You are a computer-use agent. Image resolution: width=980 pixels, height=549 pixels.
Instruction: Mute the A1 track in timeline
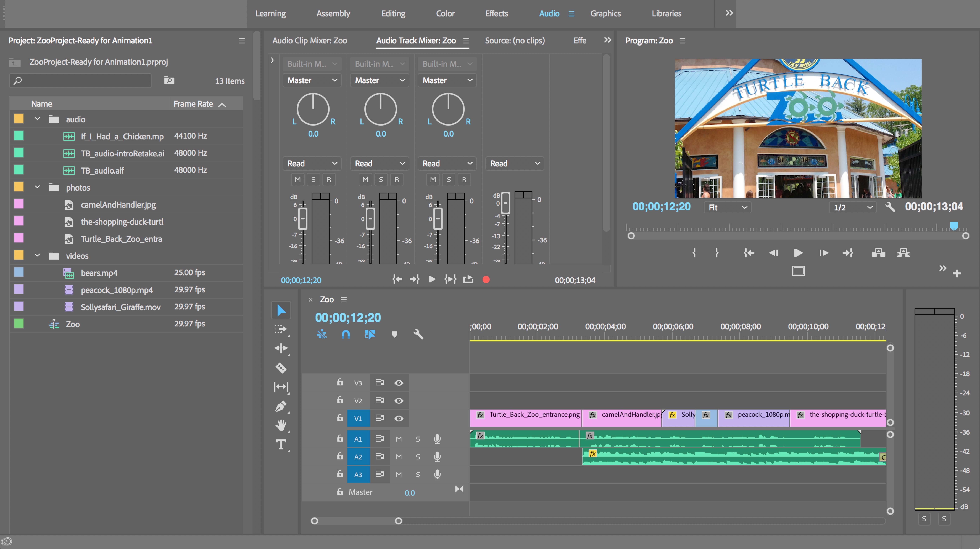pyautogui.click(x=399, y=439)
